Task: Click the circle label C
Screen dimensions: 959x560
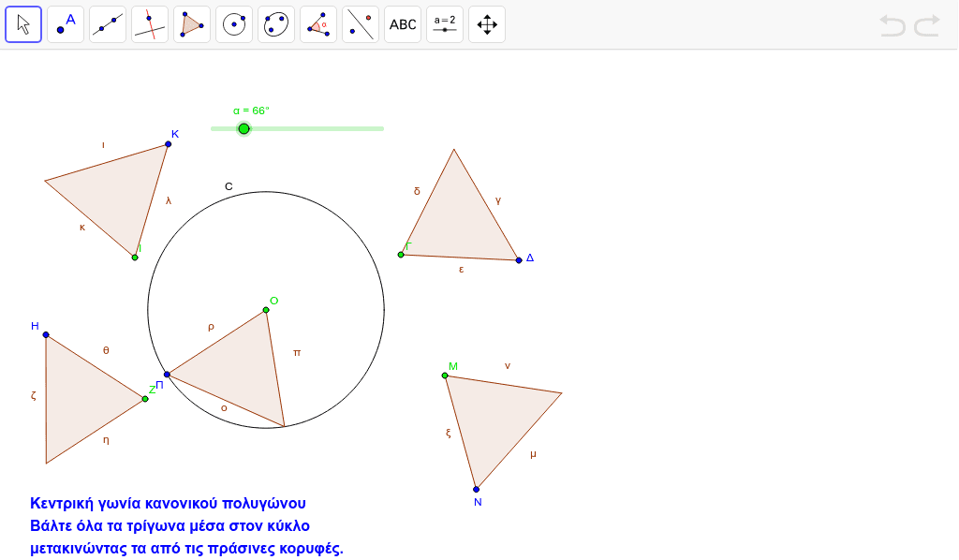Action: (229, 186)
